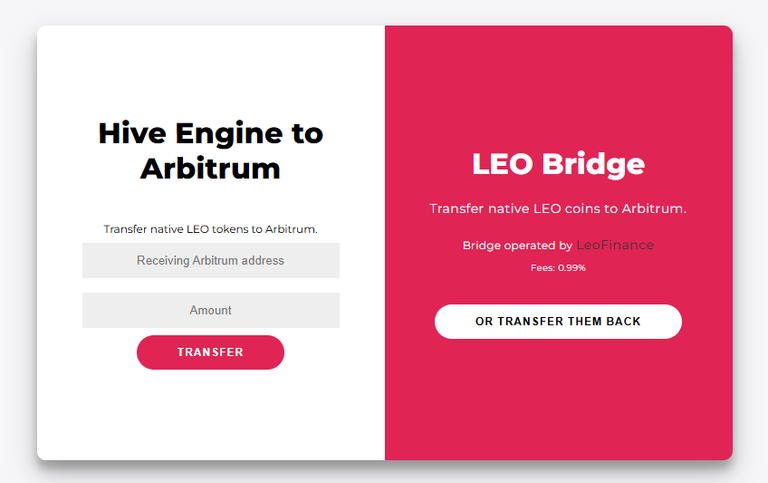The height and width of the screenshot is (483, 768).
Task: Click blank white area below TRANSFER button
Action: (x=211, y=416)
